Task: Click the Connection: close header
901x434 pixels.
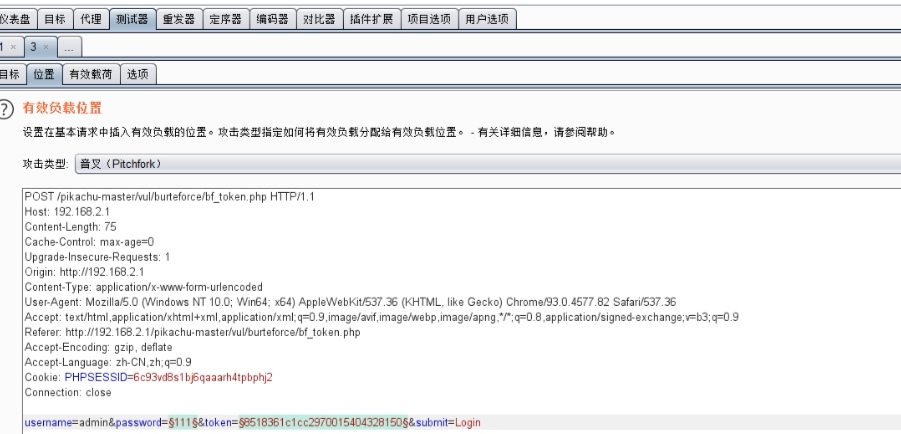Action: pyautogui.click(x=68, y=392)
